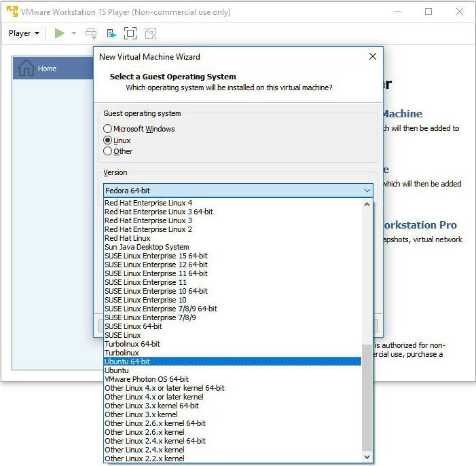Choose Other Linux 2.4.x kernel
This screenshot has height=466, width=476.
pyautogui.click(x=232, y=450)
